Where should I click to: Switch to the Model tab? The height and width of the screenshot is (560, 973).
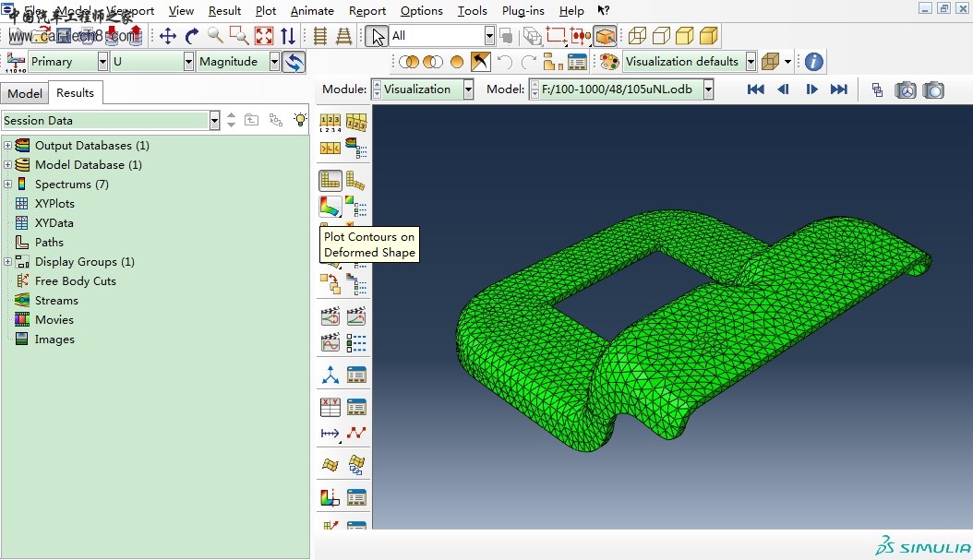(x=25, y=93)
